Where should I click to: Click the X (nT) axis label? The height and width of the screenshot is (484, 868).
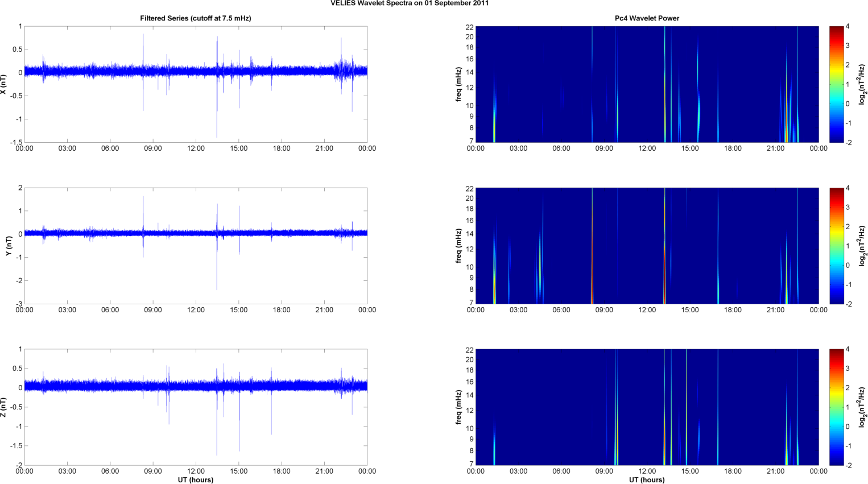[4, 84]
